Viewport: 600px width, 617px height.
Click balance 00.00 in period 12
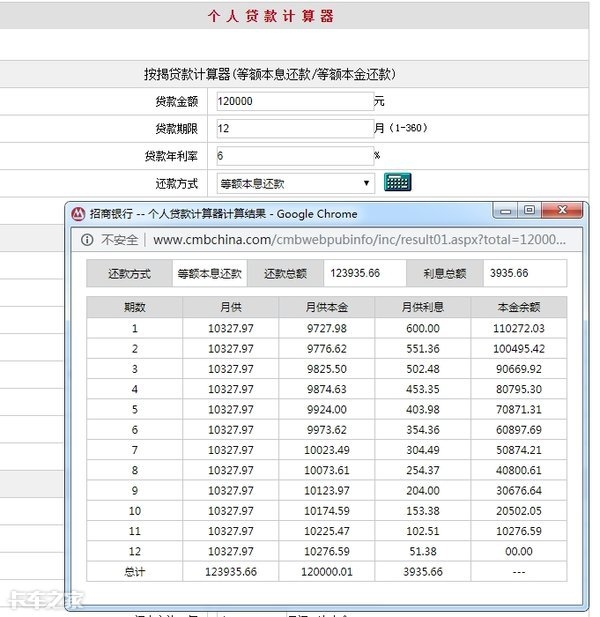(519, 551)
